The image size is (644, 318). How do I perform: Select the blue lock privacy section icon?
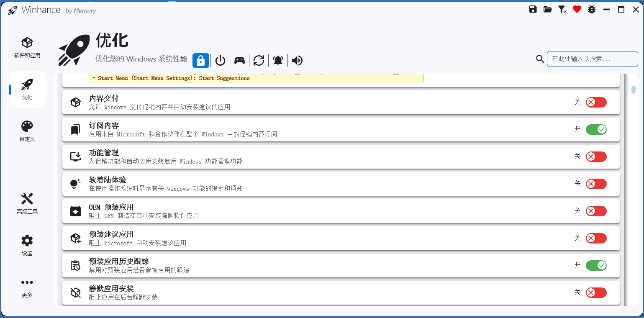pos(201,61)
